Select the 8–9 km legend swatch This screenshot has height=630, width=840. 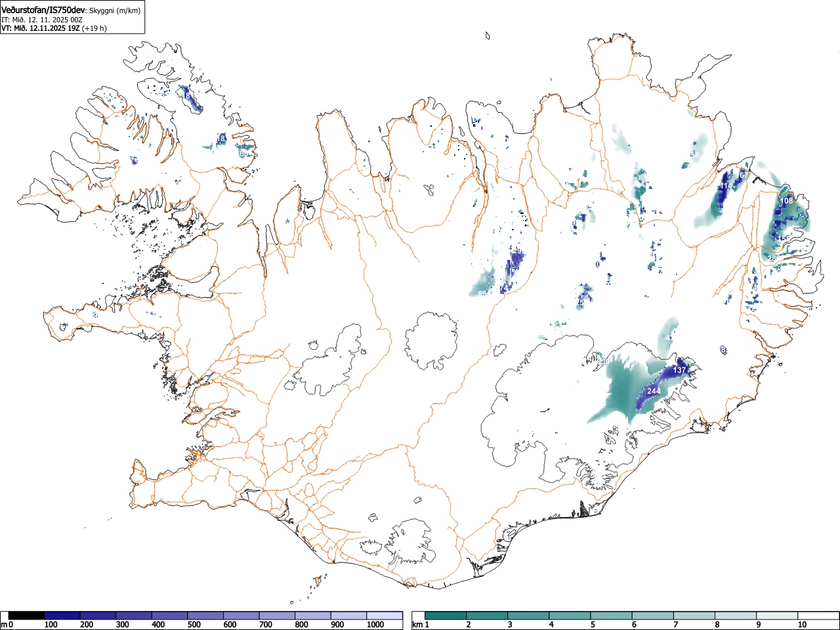(x=735, y=616)
